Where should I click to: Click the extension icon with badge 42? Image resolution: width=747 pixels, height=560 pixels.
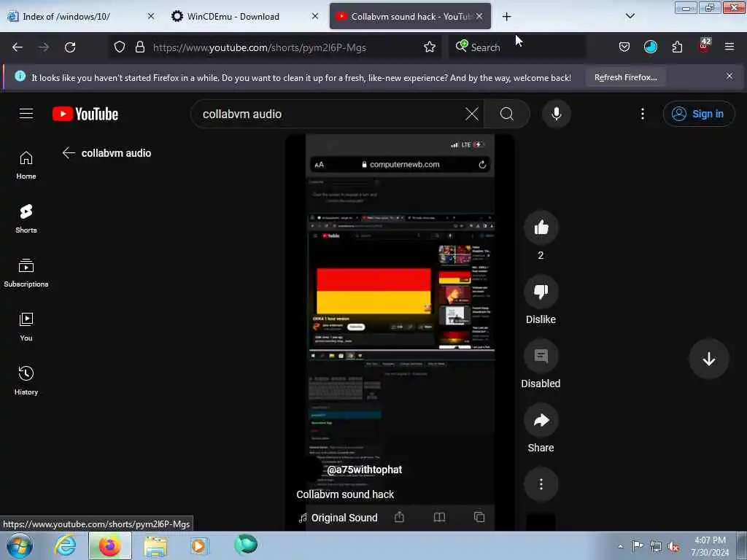tap(704, 46)
